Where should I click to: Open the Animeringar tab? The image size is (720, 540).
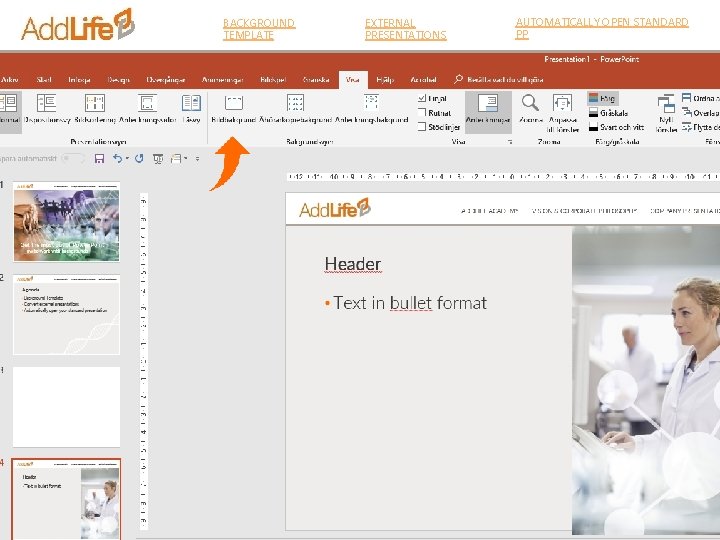[x=223, y=79]
